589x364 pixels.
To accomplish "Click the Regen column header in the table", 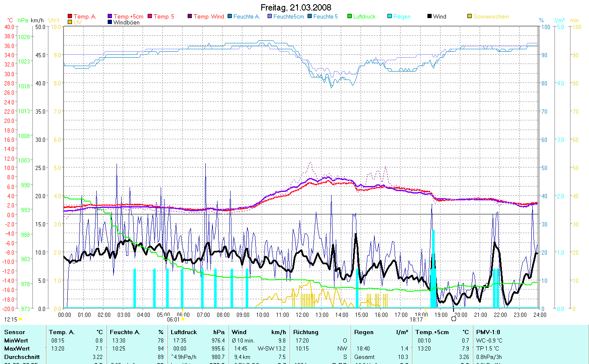I will tap(363, 332).
